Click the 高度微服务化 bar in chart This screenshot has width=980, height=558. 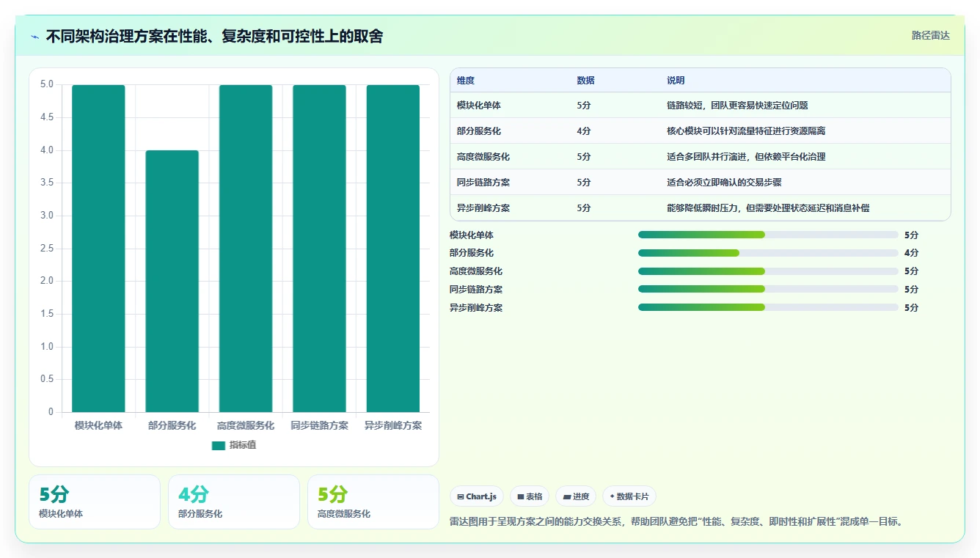[x=246, y=249]
